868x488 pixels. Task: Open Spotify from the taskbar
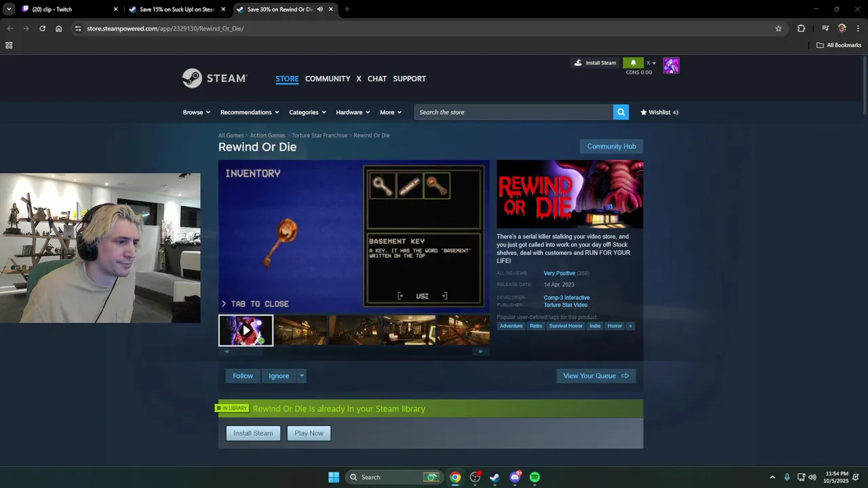point(534,477)
